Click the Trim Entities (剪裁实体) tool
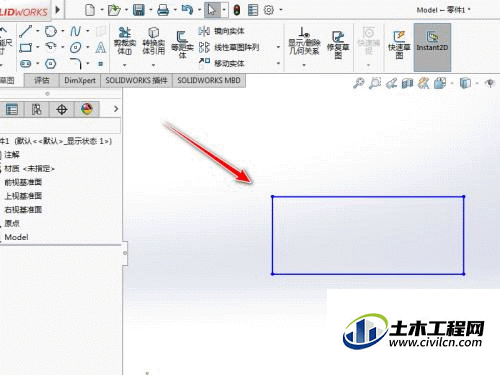 click(125, 41)
